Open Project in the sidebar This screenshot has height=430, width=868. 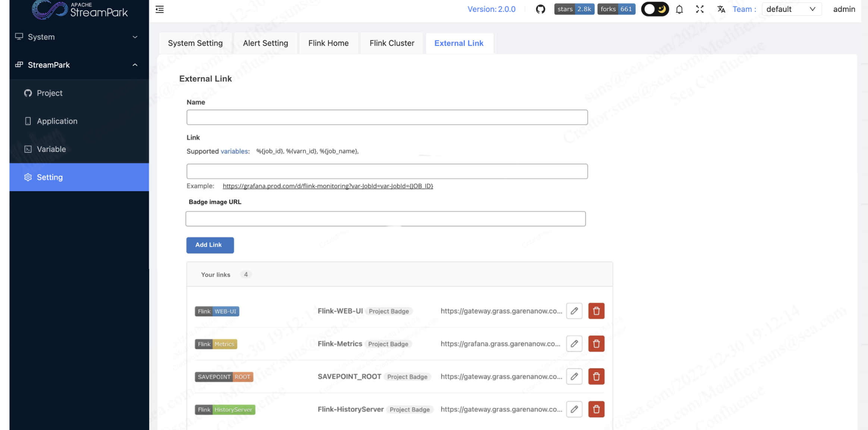[x=79, y=93]
